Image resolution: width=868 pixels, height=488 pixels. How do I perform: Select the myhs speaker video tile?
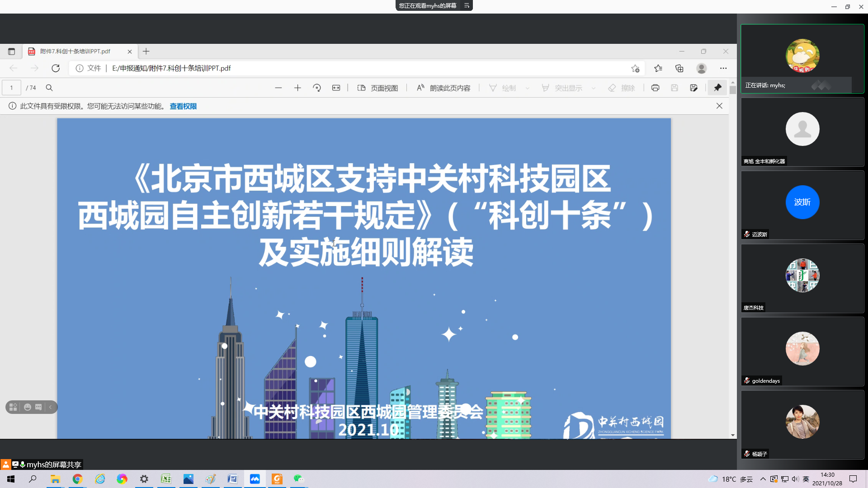coord(802,59)
